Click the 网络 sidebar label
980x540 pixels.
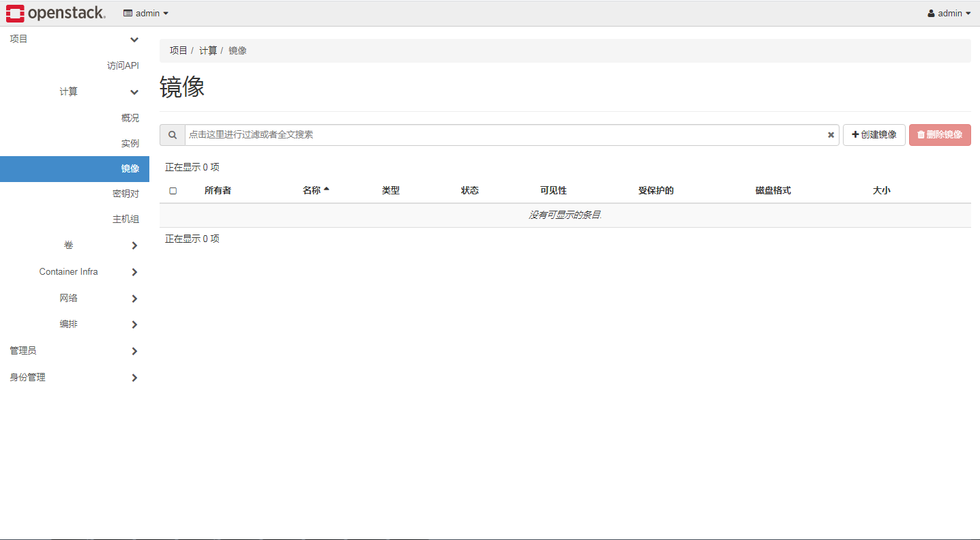(x=68, y=298)
